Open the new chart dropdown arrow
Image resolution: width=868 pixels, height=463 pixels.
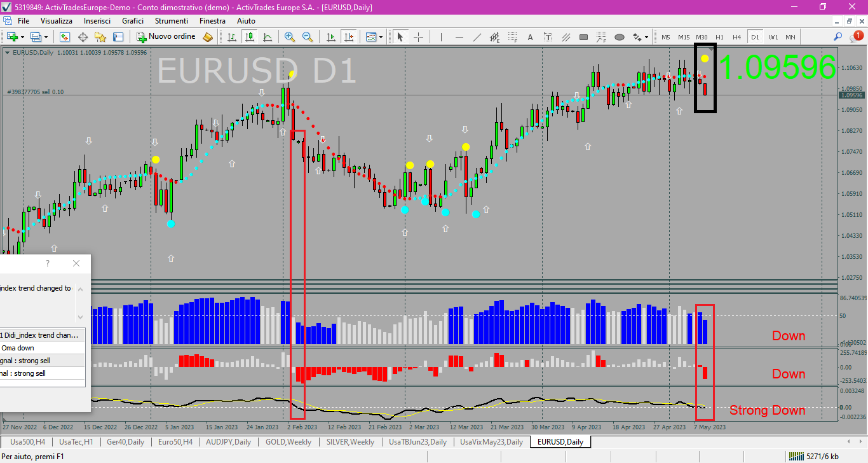pyautogui.click(x=22, y=37)
